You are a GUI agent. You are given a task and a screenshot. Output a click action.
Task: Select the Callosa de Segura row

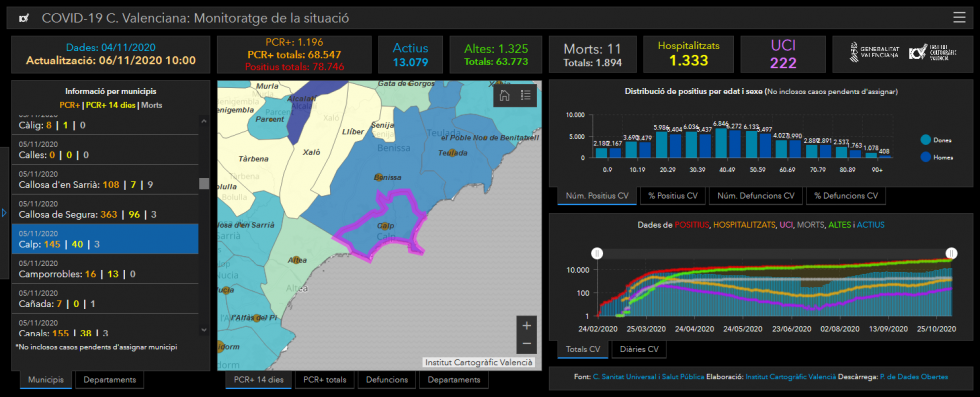click(105, 209)
